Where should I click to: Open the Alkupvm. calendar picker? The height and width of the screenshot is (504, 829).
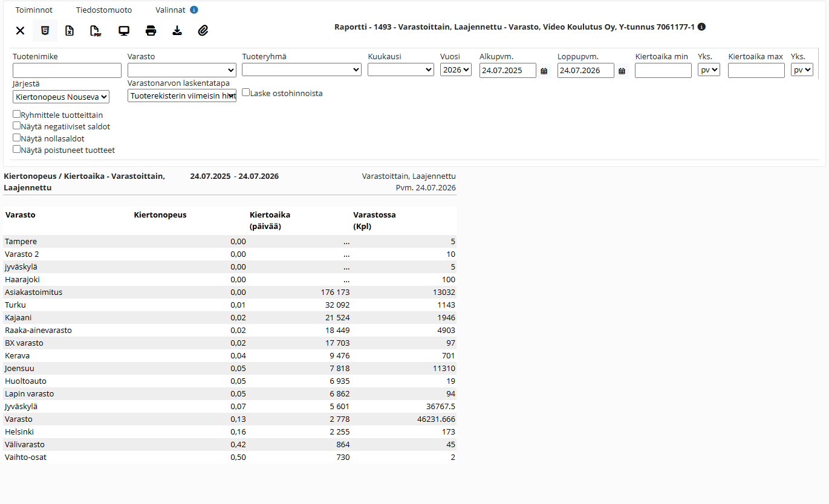coord(544,71)
